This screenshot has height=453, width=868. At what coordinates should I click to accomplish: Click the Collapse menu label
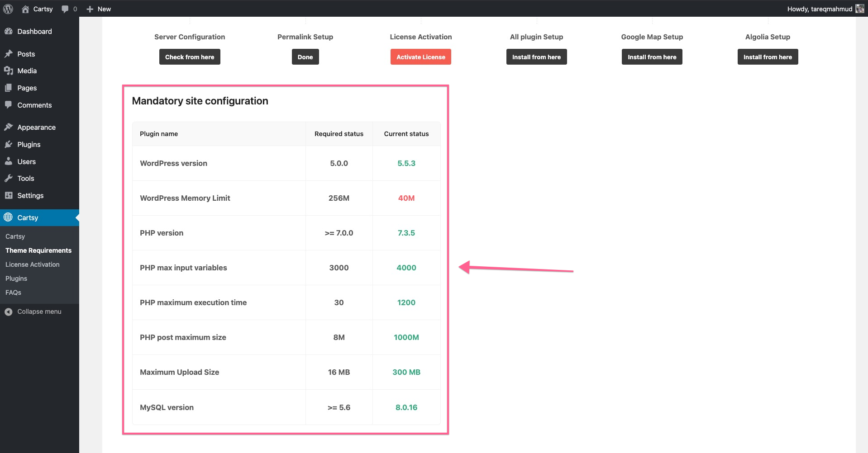39,311
